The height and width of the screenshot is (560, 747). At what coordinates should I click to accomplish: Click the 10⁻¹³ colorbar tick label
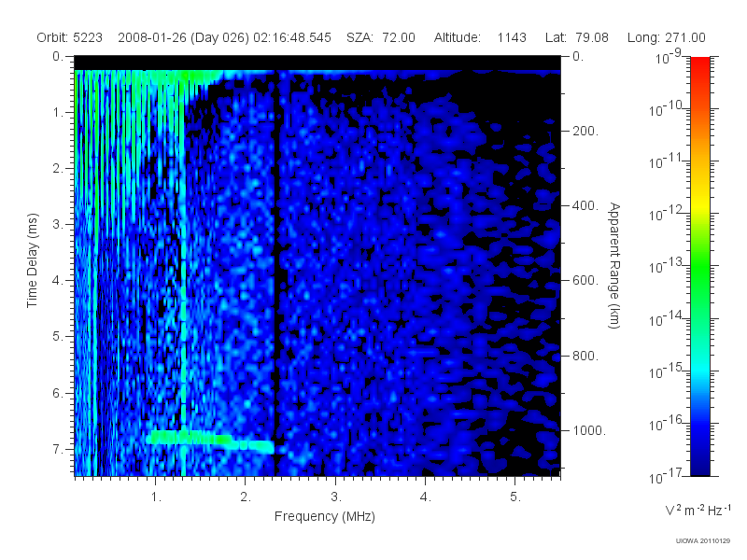pos(667,266)
